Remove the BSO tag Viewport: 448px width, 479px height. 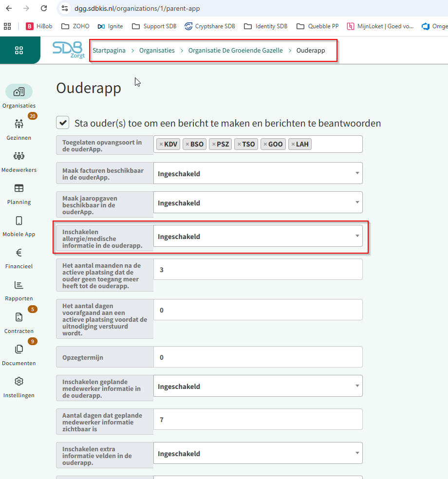tap(187, 144)
